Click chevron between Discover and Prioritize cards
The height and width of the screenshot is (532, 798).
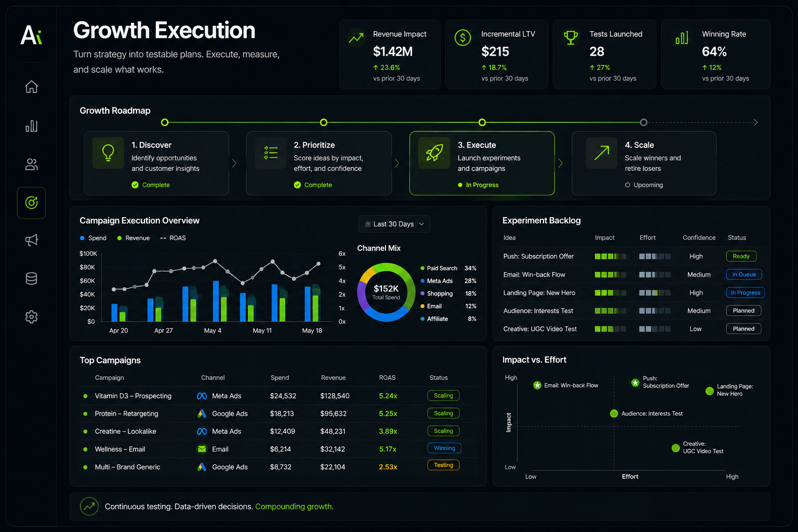tap(234, 163)
